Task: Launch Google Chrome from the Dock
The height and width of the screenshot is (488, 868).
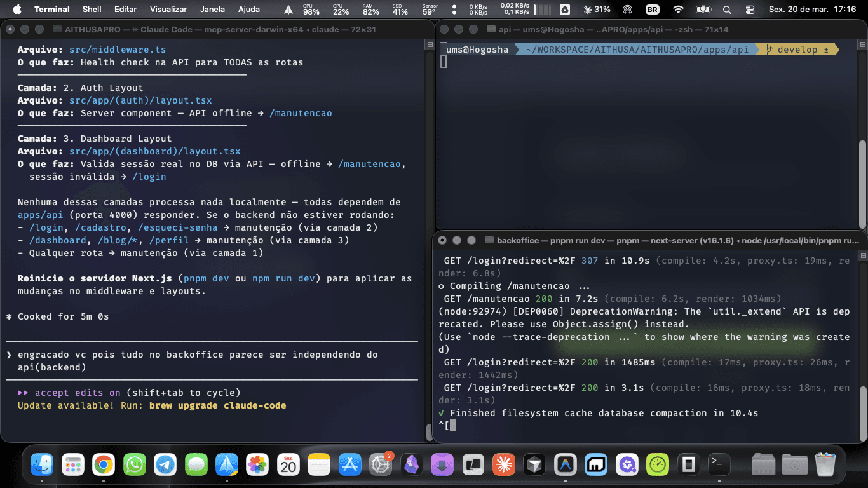Action: [104, 464]
